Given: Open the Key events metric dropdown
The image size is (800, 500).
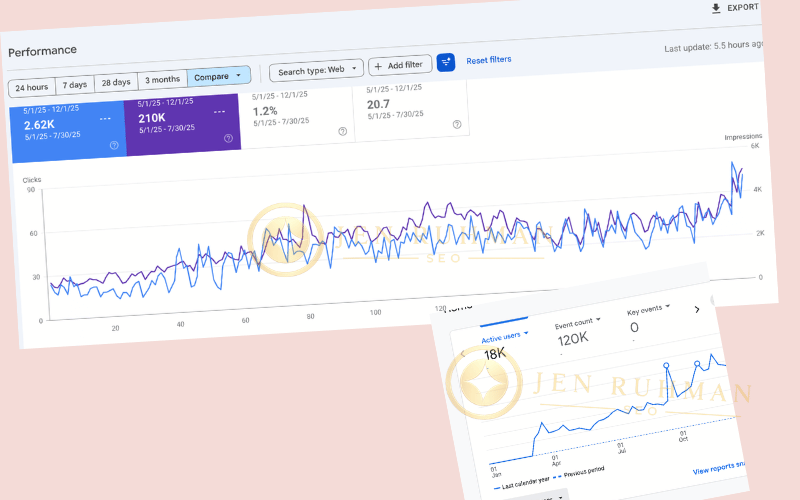Looking at the screenshot, I should pos(648,310).
